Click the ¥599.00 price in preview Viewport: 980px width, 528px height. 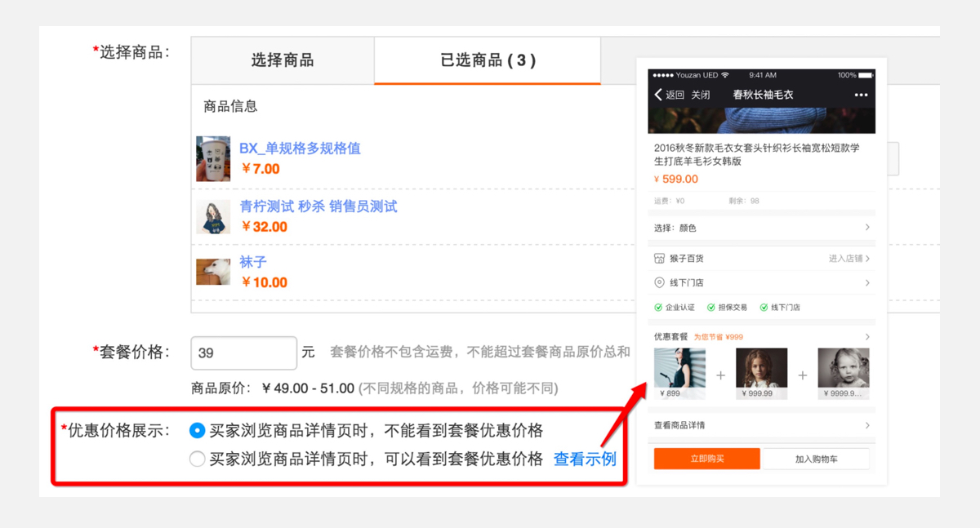pyautogui.click(x=676, y=179)
